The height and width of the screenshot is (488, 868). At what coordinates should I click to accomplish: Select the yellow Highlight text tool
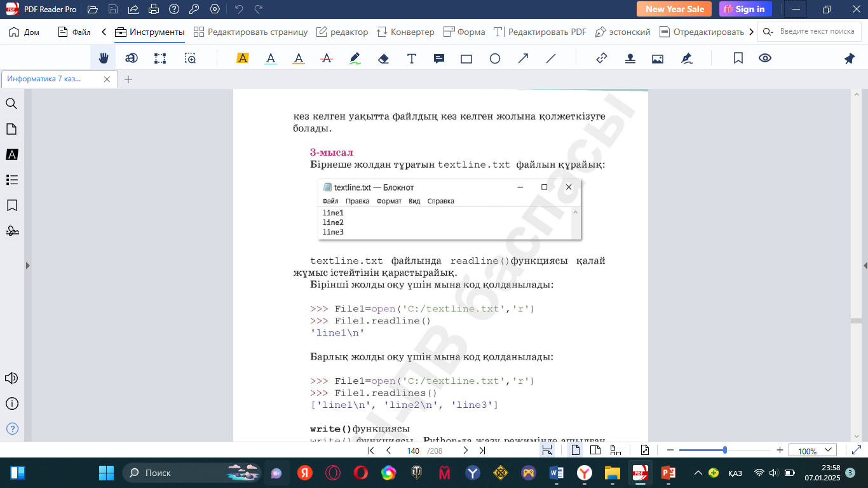click(x=242, y=58)
